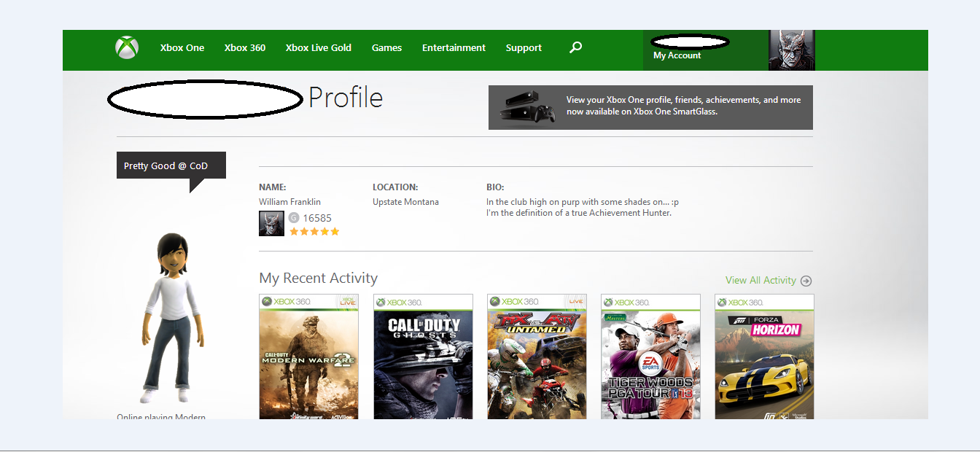Click View All Activity link
The width and height of the screenshot is (980, 452).
(761, 280)
